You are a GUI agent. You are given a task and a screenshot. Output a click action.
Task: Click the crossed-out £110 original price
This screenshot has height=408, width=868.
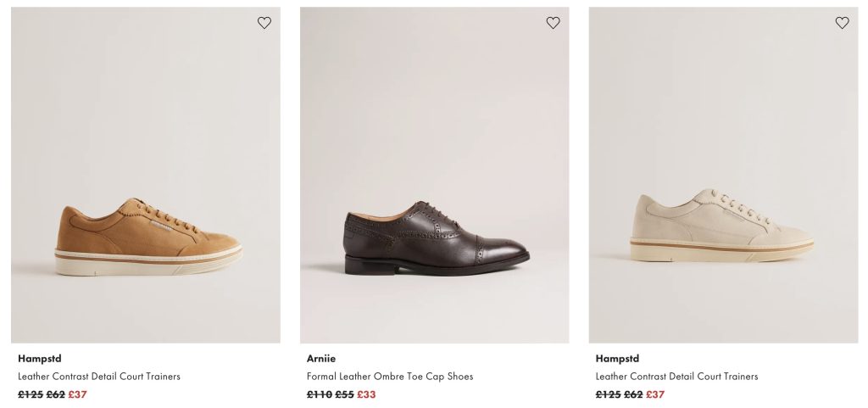(x=319, y=394)
